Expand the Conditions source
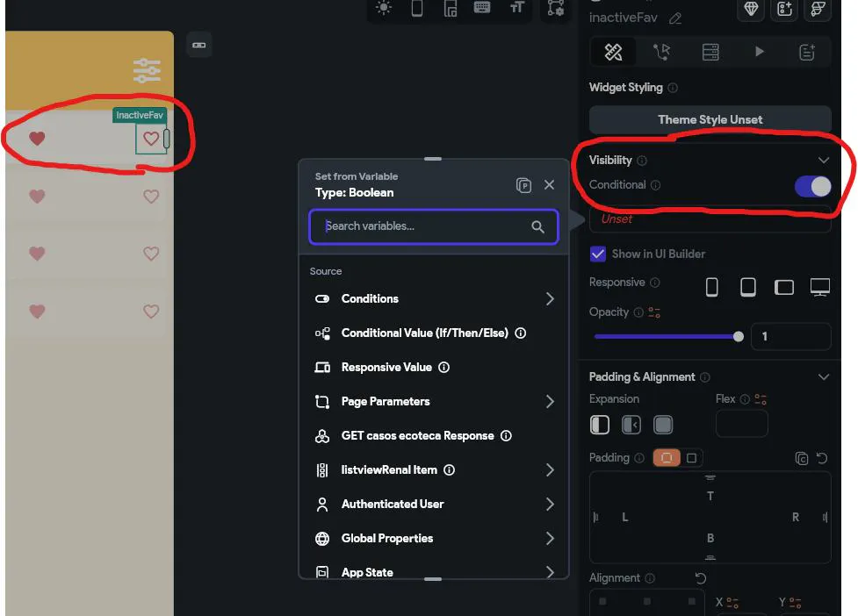The image size is (858, 616). (433, 299)
